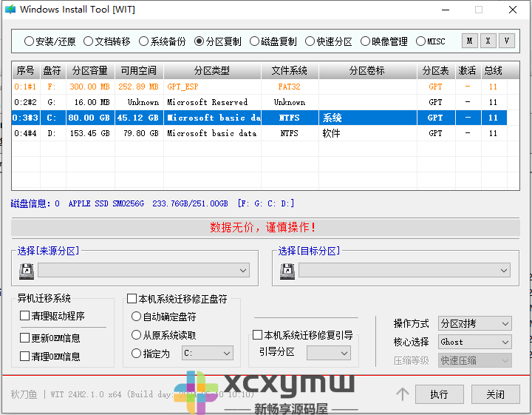Click the X toolbar button
The height and width of the screenshot is (415, 532).
pos(488,41)
